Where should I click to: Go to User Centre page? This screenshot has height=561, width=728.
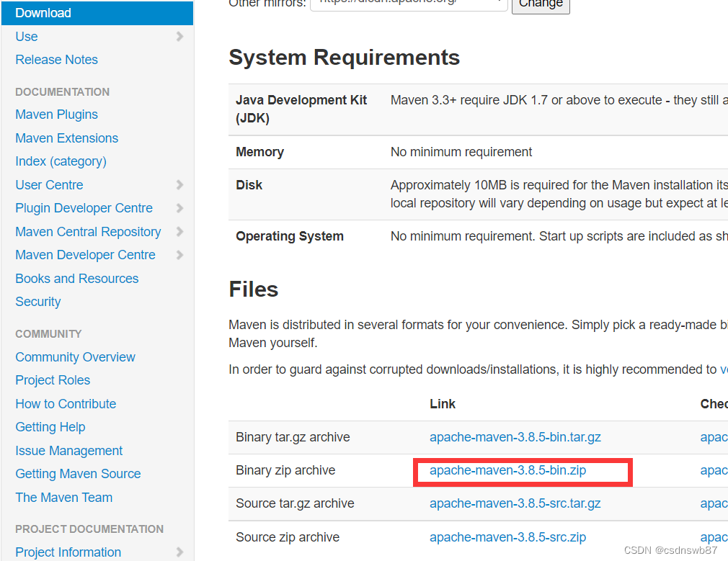[49, 184]
